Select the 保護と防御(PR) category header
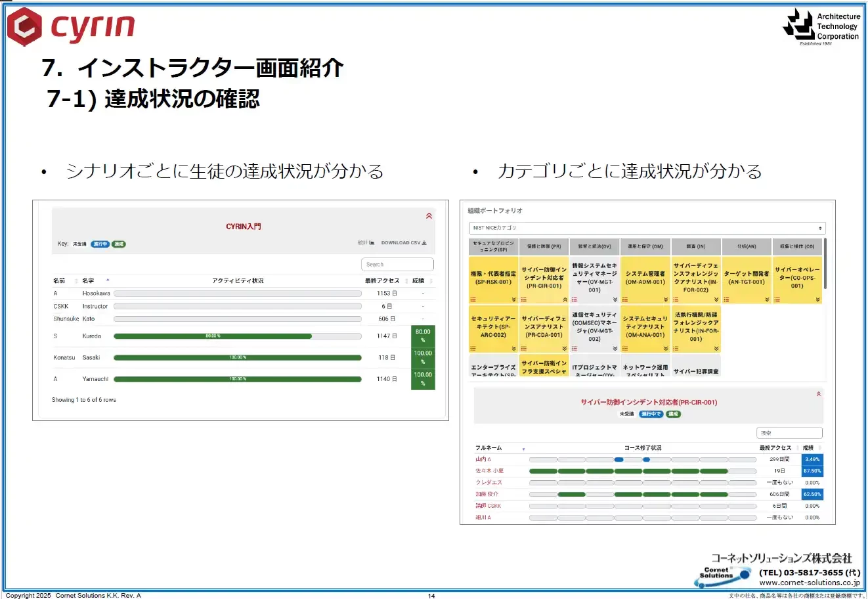 point(544,246)
